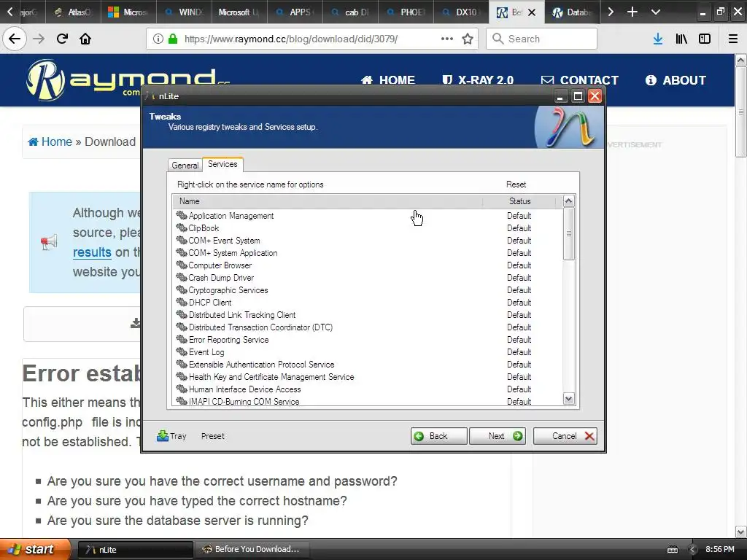This screenshot has height=560, width=747.
Task: Click inside the browser Search field
Action: 542,39
